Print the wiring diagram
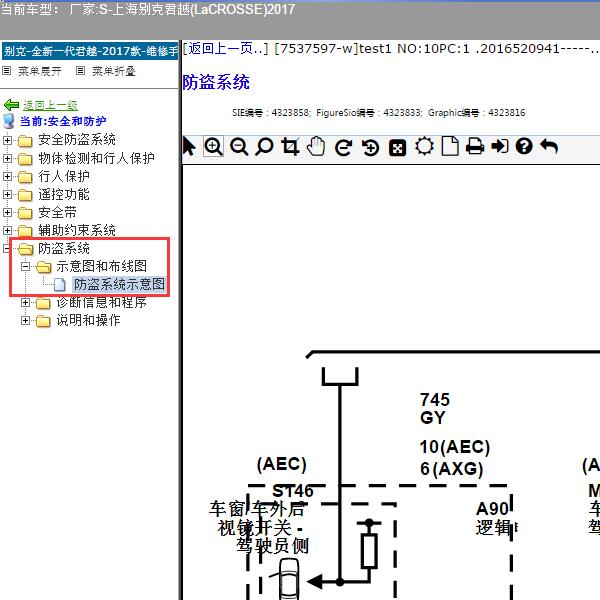 coord(475,146)
